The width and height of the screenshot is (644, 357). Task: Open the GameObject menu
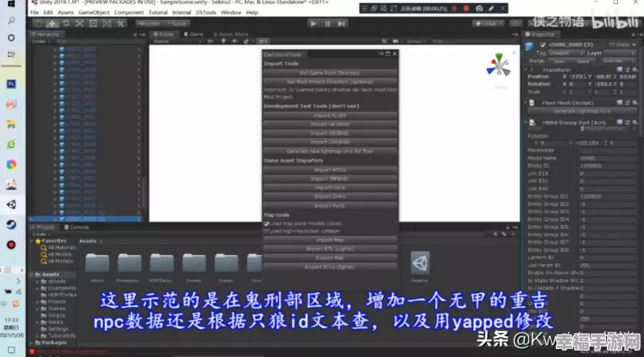coord(94,12)
